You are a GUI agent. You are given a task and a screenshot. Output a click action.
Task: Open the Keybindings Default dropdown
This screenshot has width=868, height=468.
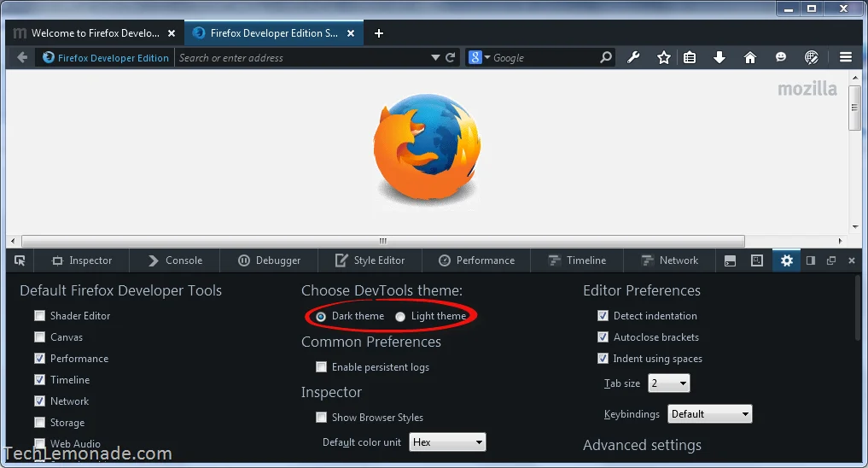pos(710,413)
